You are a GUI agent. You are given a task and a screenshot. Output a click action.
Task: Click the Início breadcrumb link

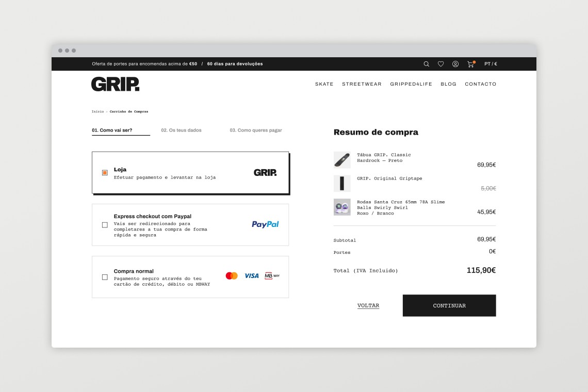(x=97, y=111)
